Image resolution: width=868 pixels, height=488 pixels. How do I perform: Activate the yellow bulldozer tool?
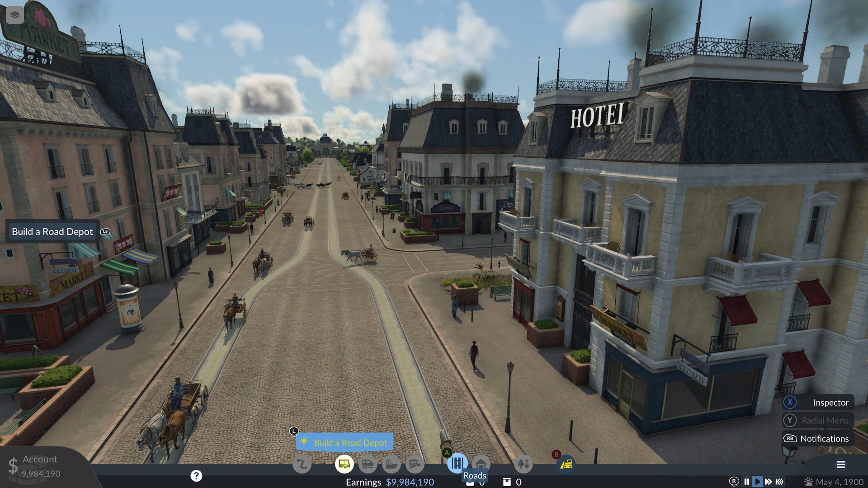coord(566,464)
